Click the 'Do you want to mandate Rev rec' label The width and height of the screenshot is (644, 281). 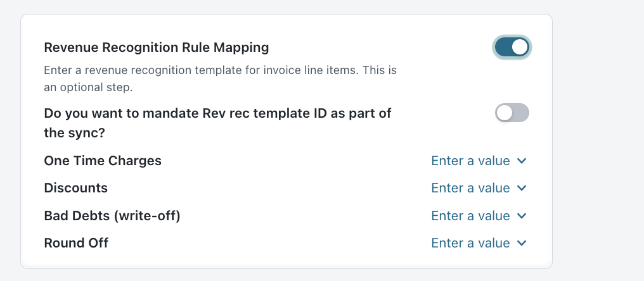click(x=217, y=123)
